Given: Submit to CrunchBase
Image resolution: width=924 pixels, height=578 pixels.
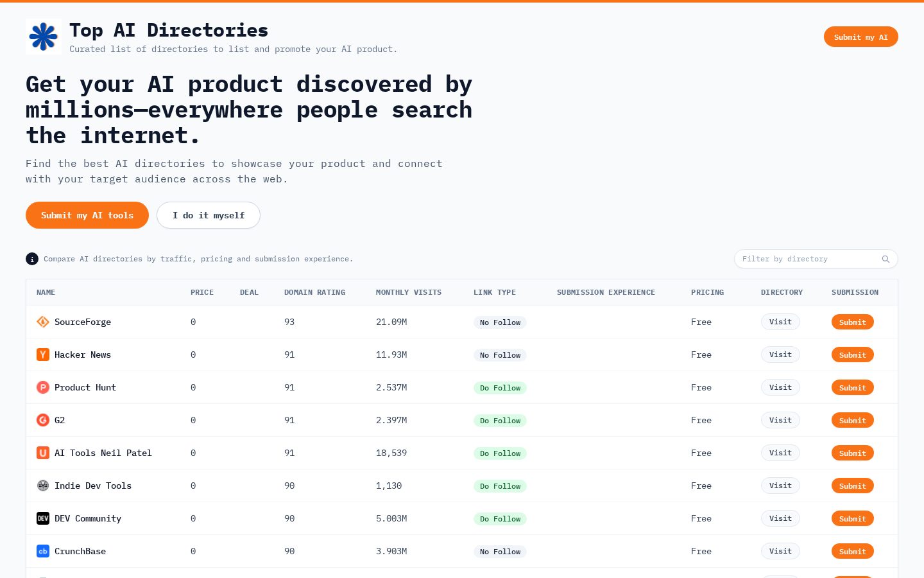Looking at the screenshot, I should (852, 551).
